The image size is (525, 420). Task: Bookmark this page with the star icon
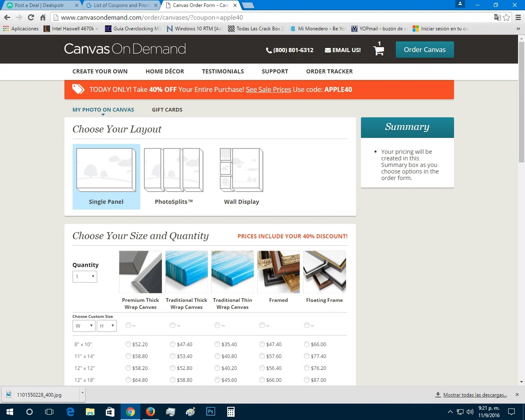click(507, 17)
